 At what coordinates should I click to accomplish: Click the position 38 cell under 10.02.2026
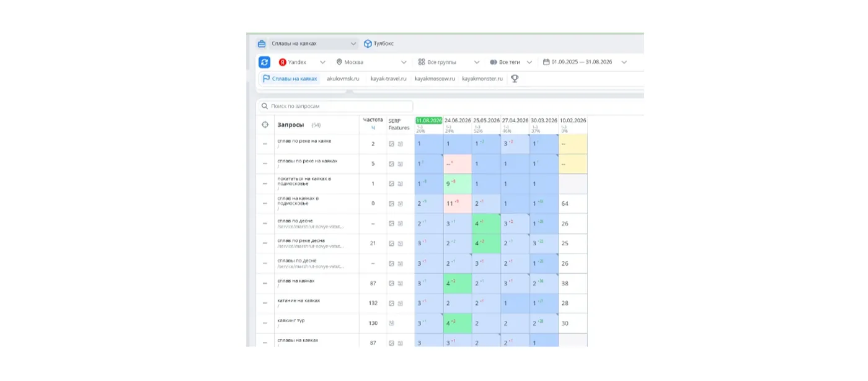coord(573,284)
